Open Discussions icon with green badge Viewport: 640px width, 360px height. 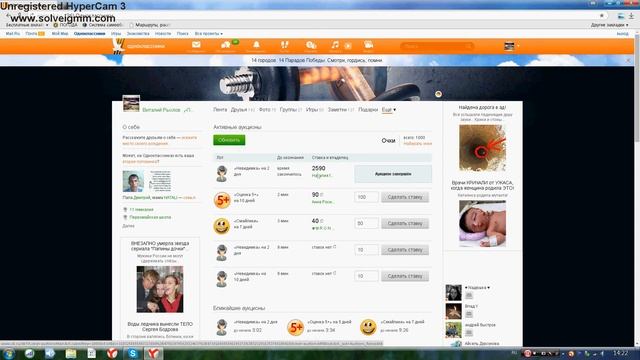226,45
